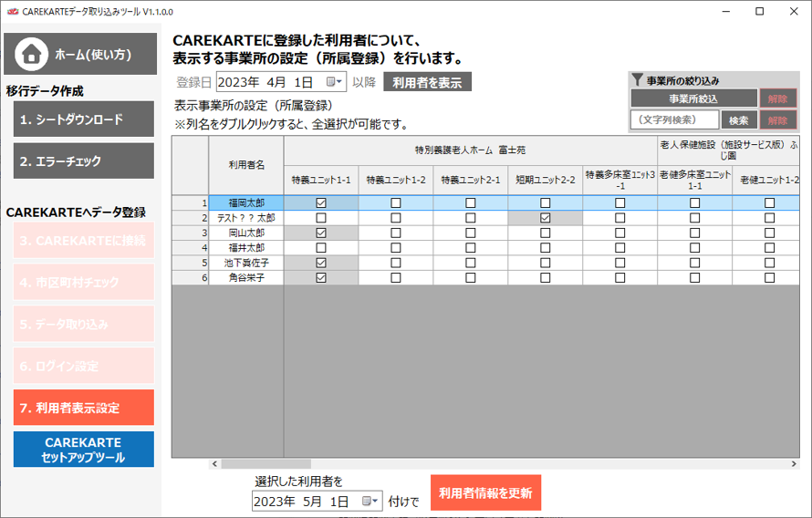Click the 利用者名 column header
This screenshot has height=518, width=812.
coord(246,165)
